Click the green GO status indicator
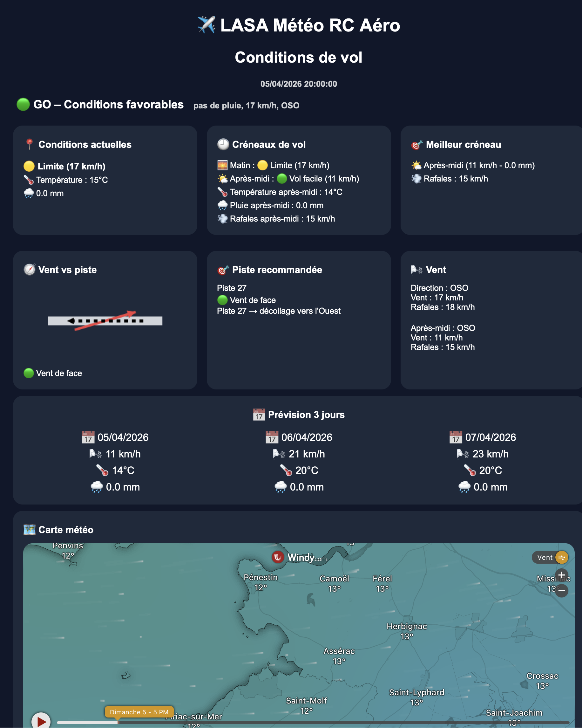 [x=23, y=104]
